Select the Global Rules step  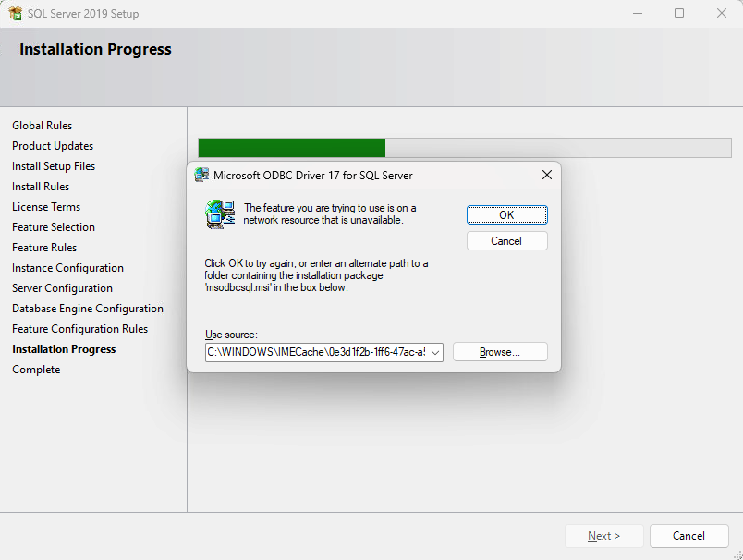[x=42, y=126]
